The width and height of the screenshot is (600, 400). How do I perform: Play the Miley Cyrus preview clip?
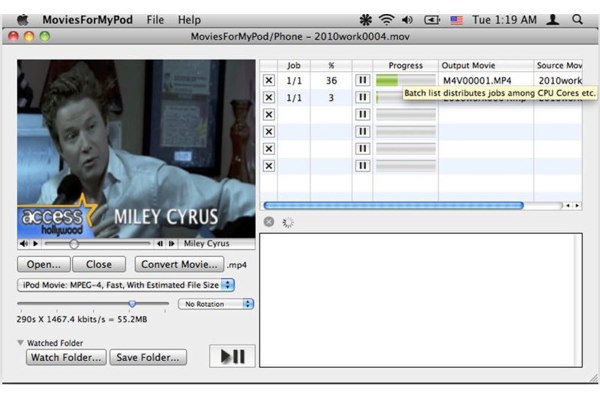(x=36, y=243)
